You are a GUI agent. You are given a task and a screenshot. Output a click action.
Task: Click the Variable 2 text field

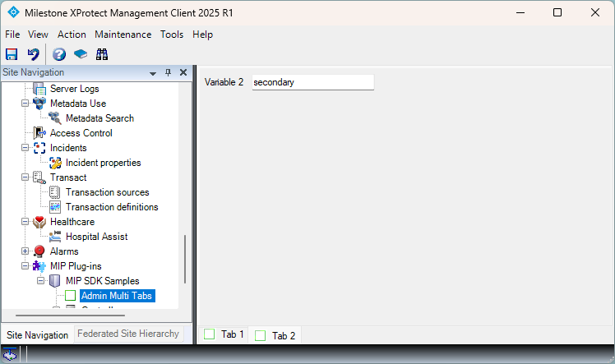tap(312, 82)
